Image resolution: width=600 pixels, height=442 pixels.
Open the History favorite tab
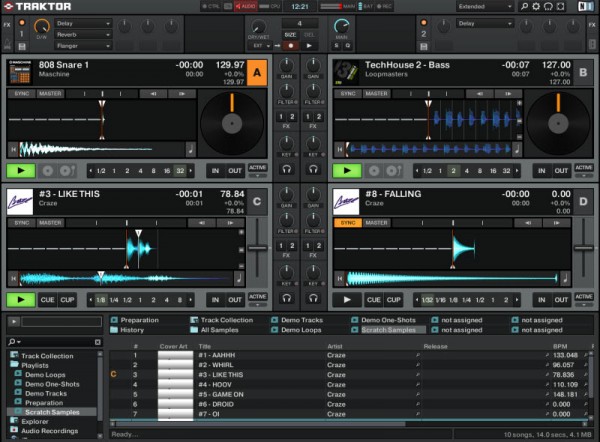(132, 329)
